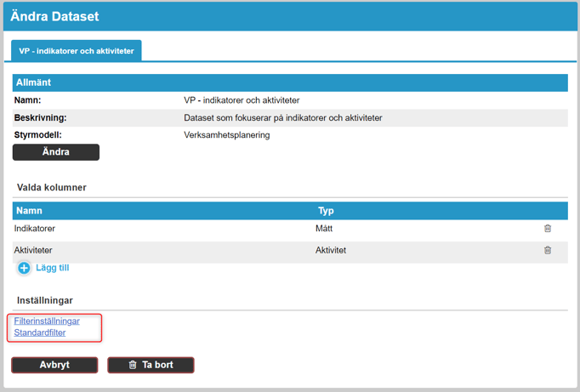
Task: Click the trash icon inside Ta bort button
Action: [x=132, y=365]
